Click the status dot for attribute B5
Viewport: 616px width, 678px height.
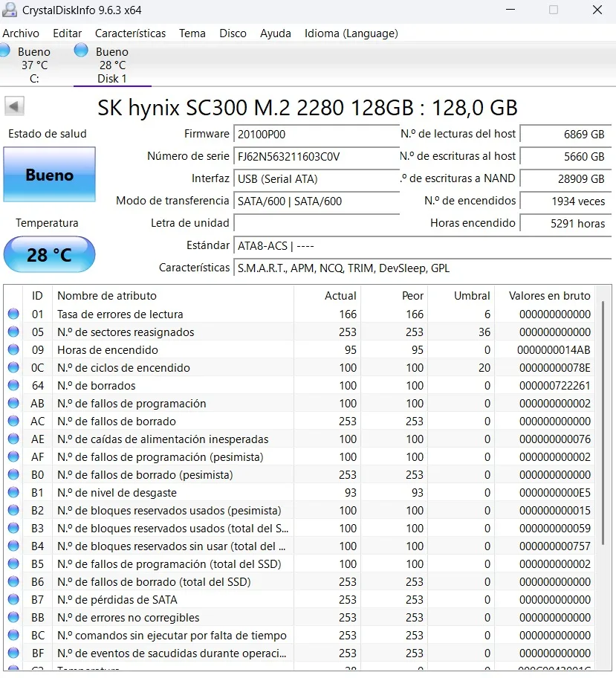click(x=13, y=564)
